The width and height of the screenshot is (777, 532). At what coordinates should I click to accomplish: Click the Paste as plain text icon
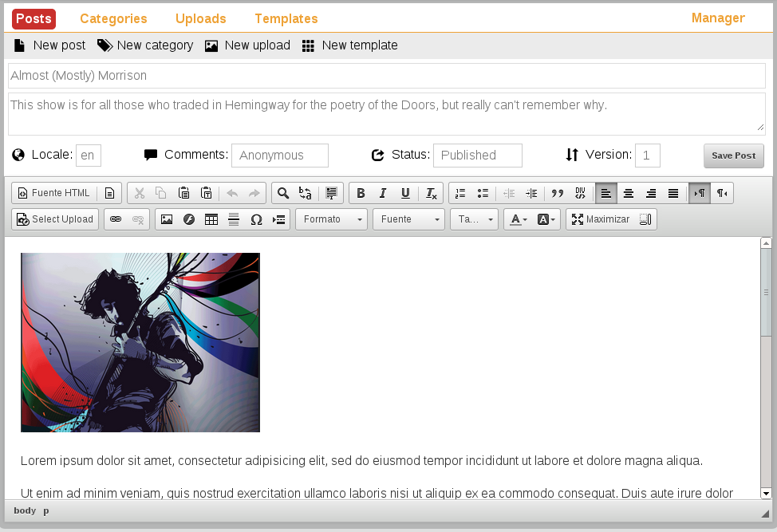tap(206, 193)
